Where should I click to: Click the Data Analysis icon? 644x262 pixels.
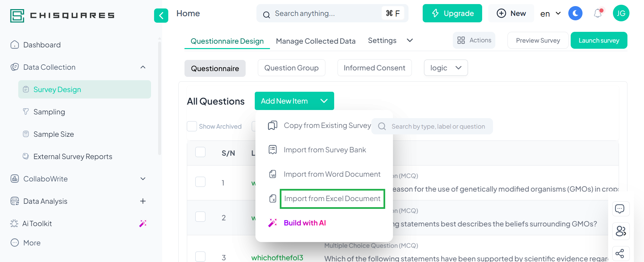point(15,201)
